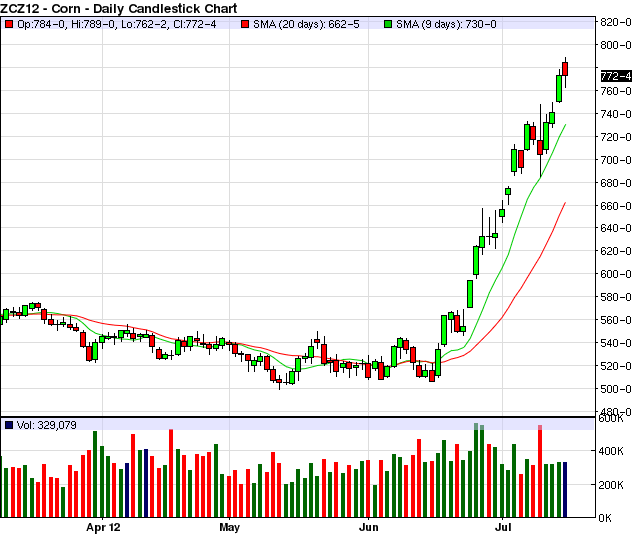Click the 'Vol: 329,079' volume label

pyautogui.click(x=47, y=425)
